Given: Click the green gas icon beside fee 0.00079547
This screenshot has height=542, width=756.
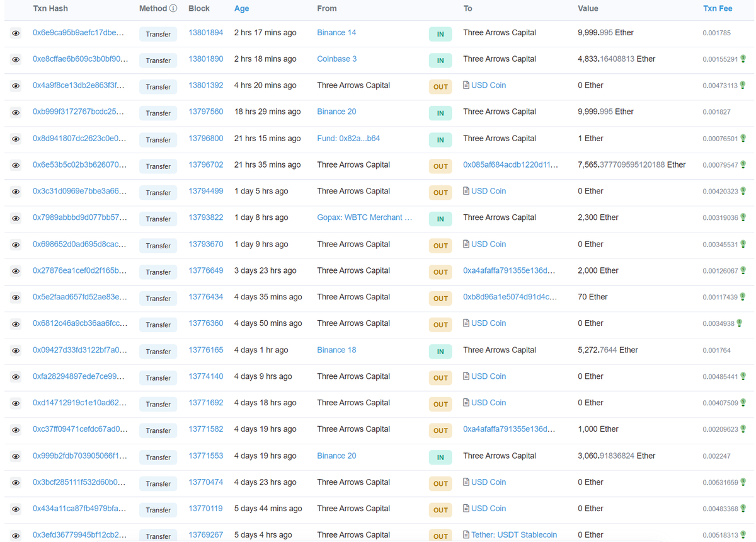Looking at the screenshot, I should [743, 164].
